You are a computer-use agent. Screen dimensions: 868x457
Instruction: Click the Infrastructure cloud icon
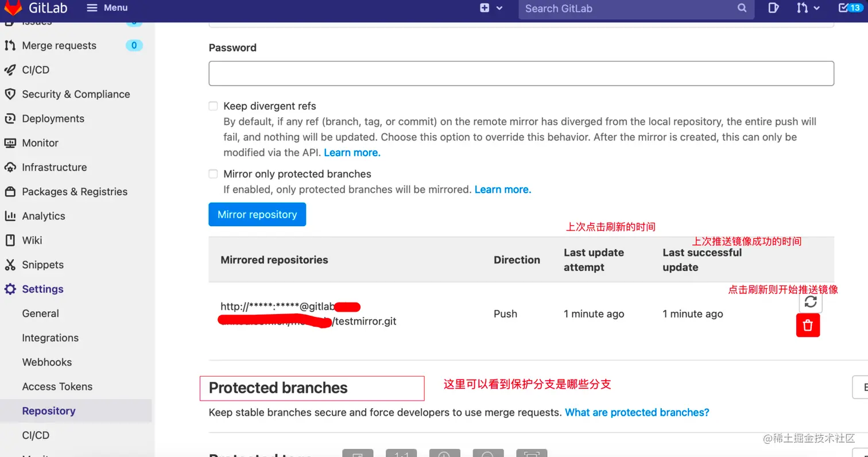[10, 168]
